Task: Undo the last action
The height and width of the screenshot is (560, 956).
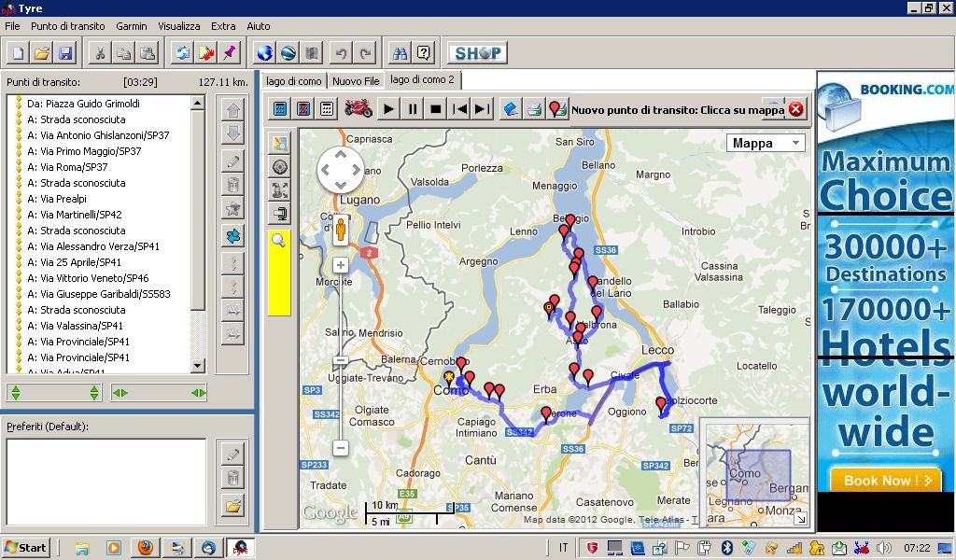Action: coord(341,53)
